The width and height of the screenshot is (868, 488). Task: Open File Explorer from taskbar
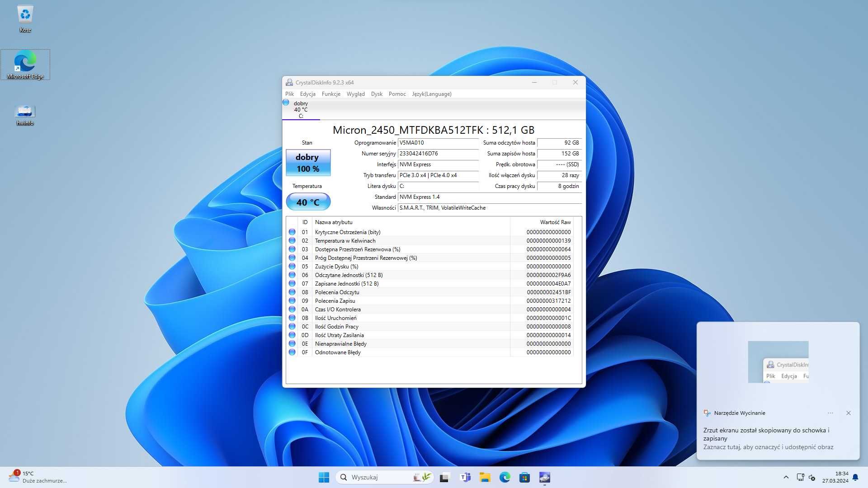(485, 477)
